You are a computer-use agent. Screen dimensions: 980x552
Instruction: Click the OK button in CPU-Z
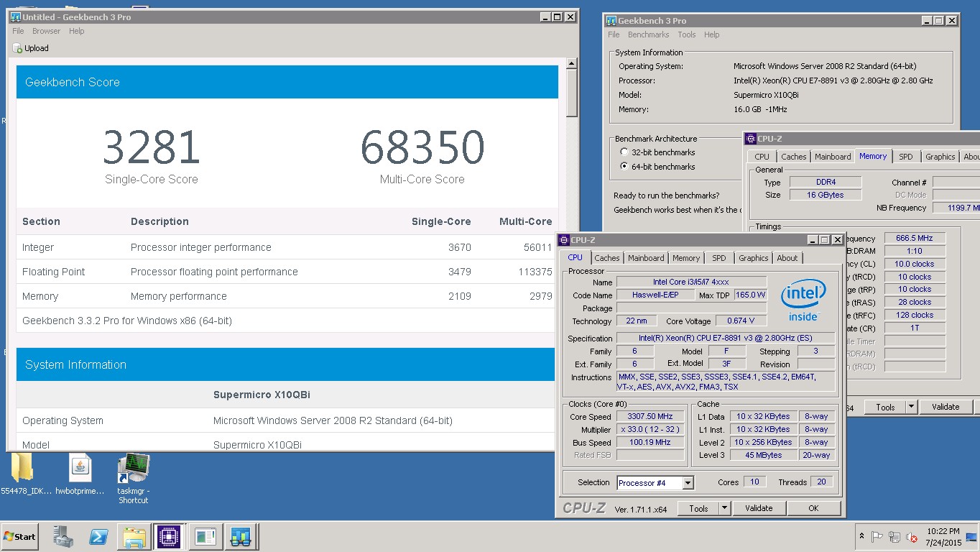coord(813,508)
